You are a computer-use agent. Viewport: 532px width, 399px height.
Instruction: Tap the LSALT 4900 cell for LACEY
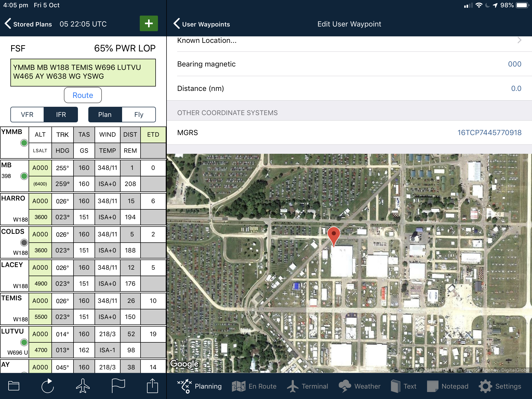coord(41,284)
